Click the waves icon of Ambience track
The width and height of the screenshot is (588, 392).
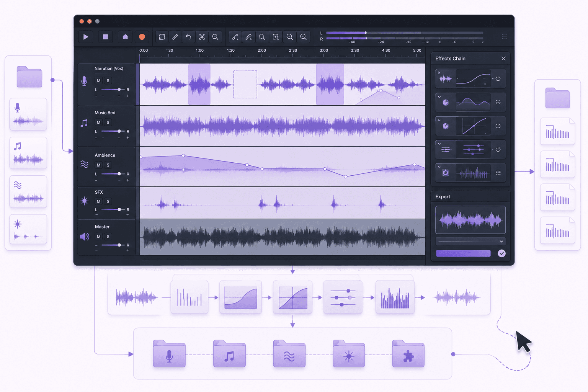[84, 164]
